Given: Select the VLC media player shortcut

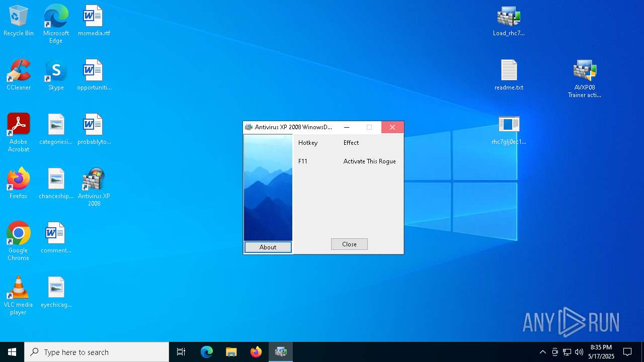Looking at the screenshot, I should coord(19,296).
